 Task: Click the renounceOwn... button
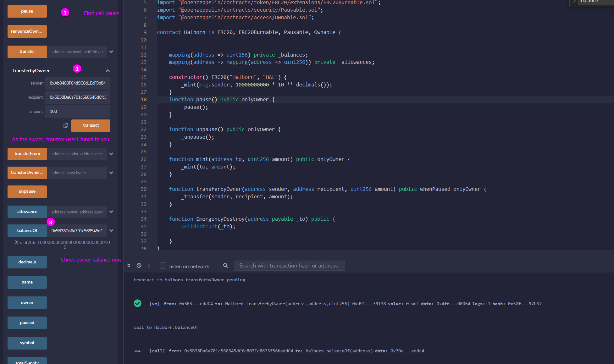(x=27, y=31)
